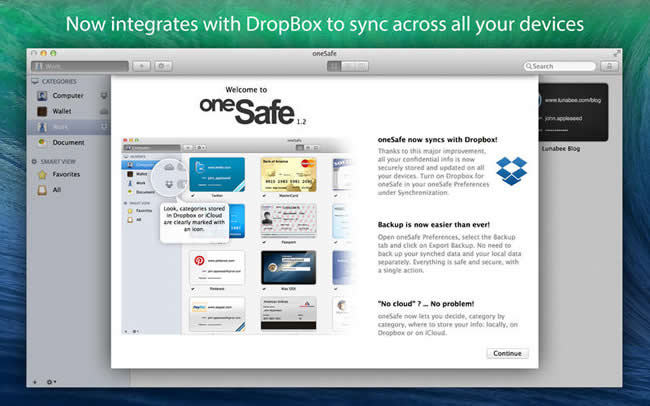
Task: Click the plus add-item toolbar button
Action: pos(141,66)
